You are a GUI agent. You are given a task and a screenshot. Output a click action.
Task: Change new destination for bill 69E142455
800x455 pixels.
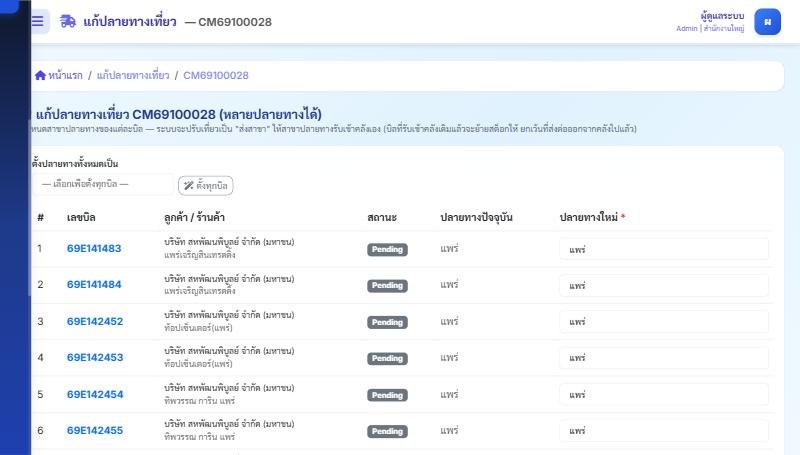pos(664,431)
